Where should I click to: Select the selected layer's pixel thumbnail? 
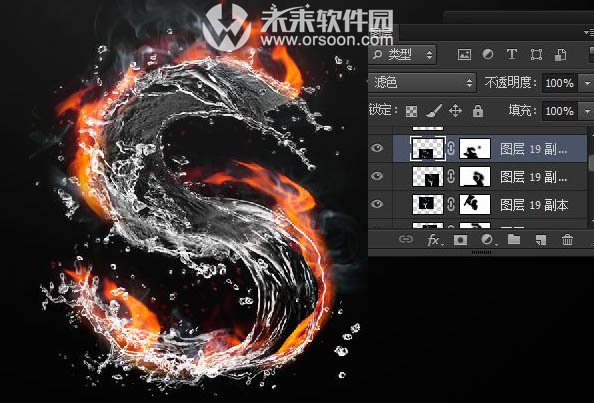point(428,148)
